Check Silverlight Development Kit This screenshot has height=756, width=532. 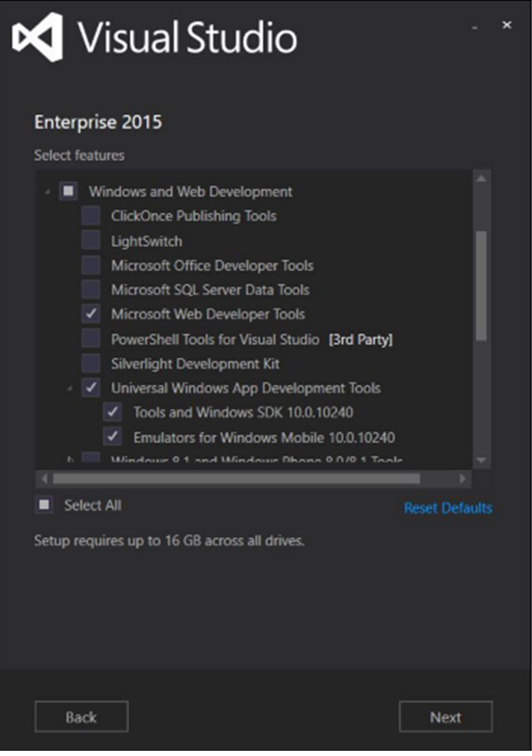(91, 363)
